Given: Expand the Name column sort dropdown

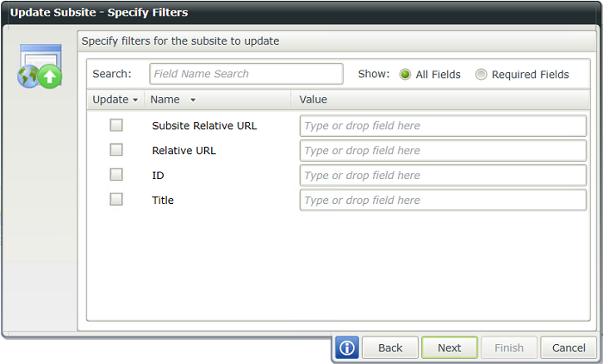Looking at the screenshot, I should pos(193,101).
